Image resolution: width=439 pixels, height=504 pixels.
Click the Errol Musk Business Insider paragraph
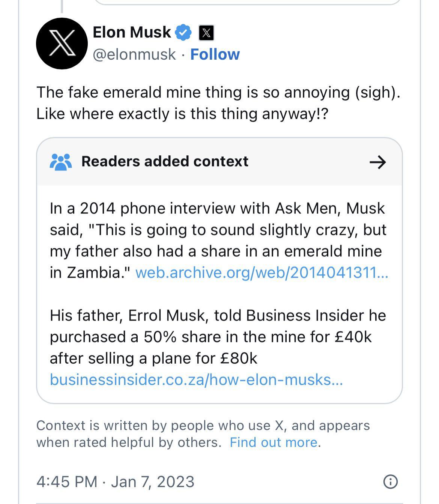pos(218,337)
